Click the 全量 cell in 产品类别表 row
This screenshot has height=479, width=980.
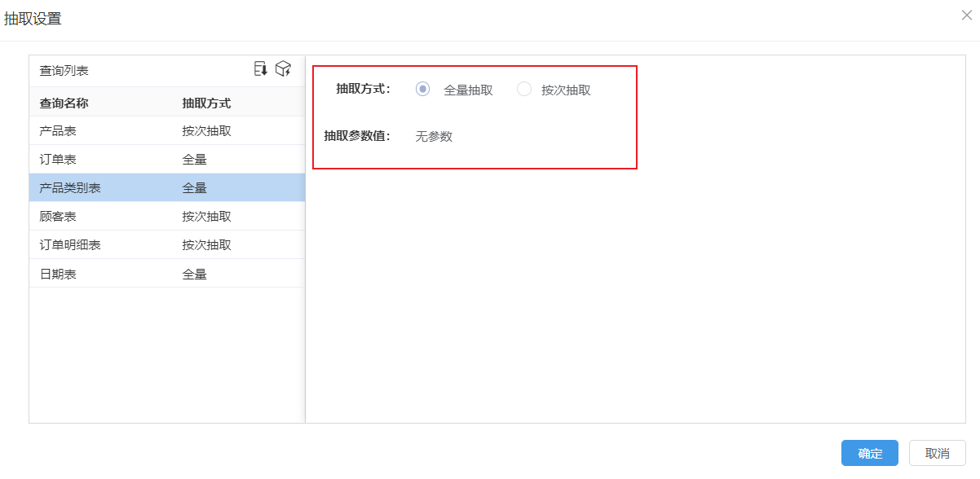194,187
